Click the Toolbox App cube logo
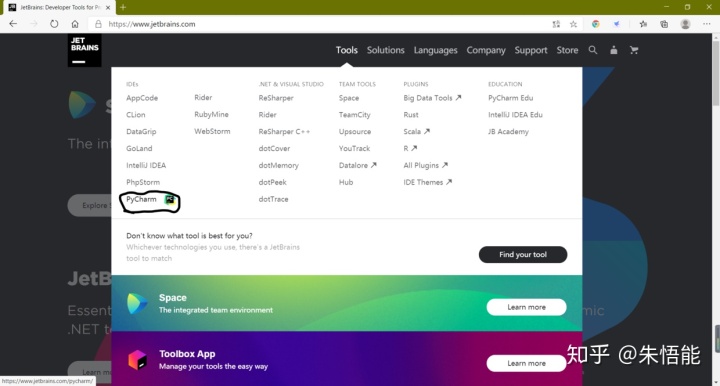The width and height of the screenshot is (720, 386). (137, 359)
